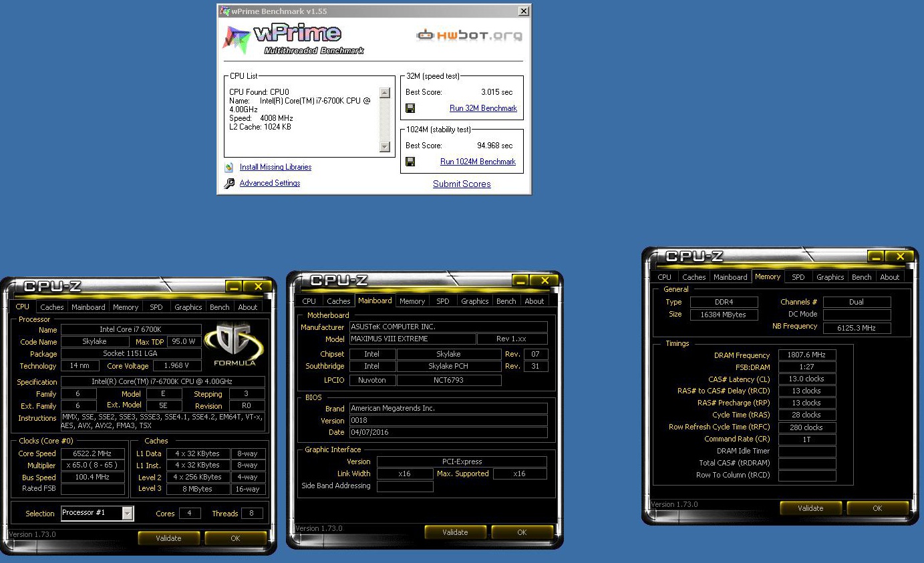Close the Mainboard CPU-Z window
924x563 pixels.
pyautogui.click(x=545, y=281)
